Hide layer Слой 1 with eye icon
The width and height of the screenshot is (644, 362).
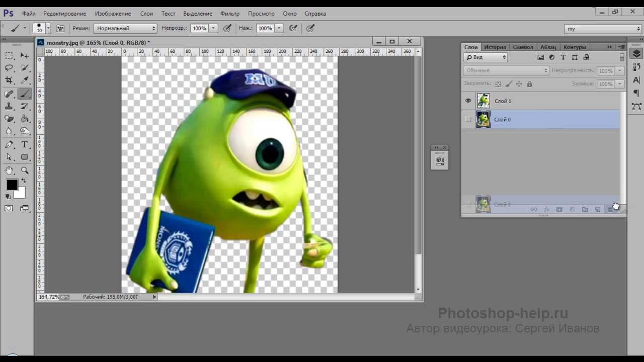pyautogui.click(x=468, y=101)
